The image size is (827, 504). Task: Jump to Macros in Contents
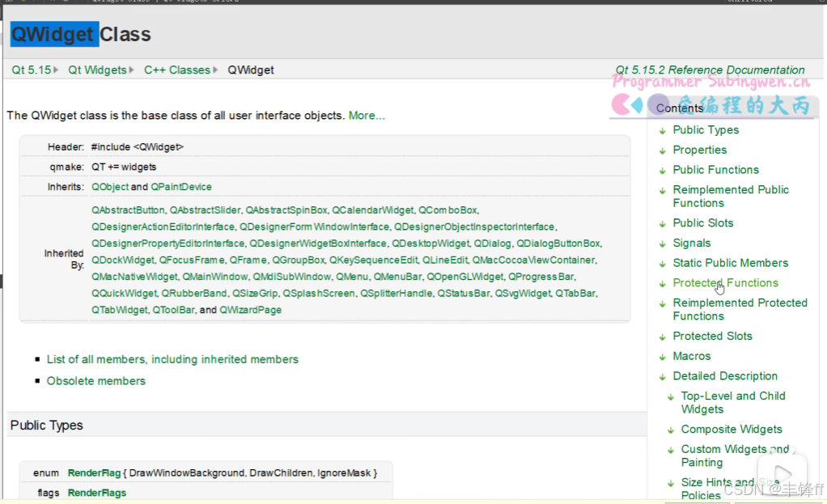point(691,357)
